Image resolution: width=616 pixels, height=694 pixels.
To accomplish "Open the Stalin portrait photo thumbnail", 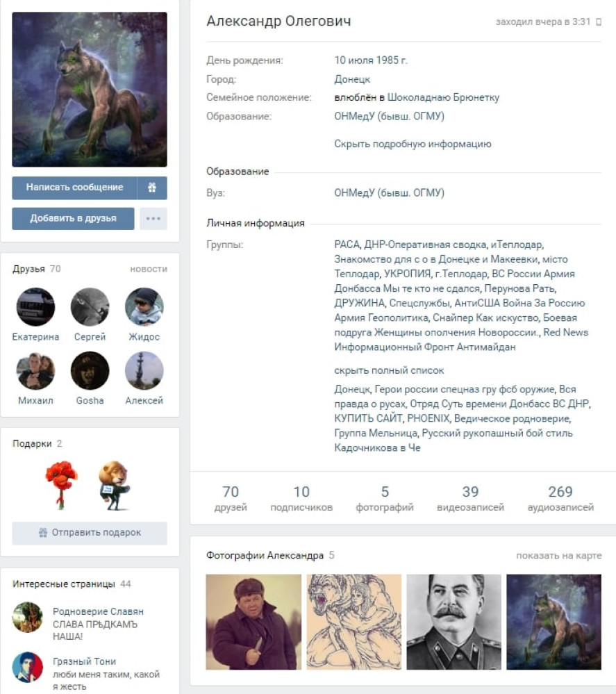I will (454, 622).
